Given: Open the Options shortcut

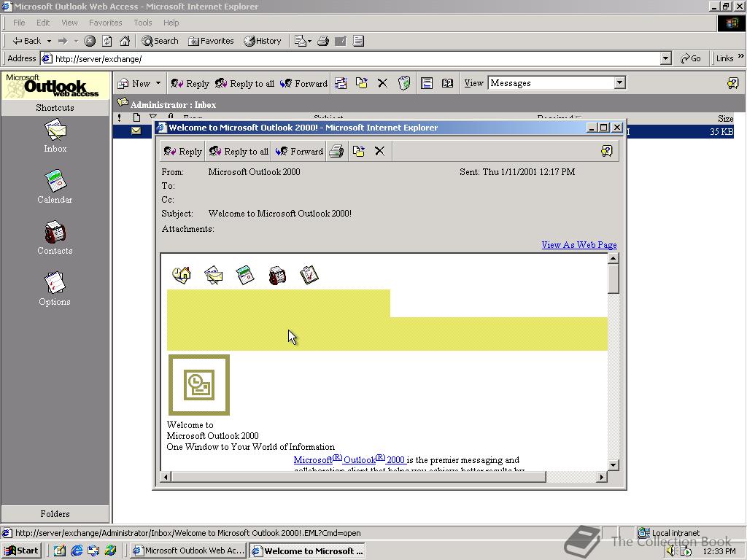Looking at the screenshot, I should 55,289.
